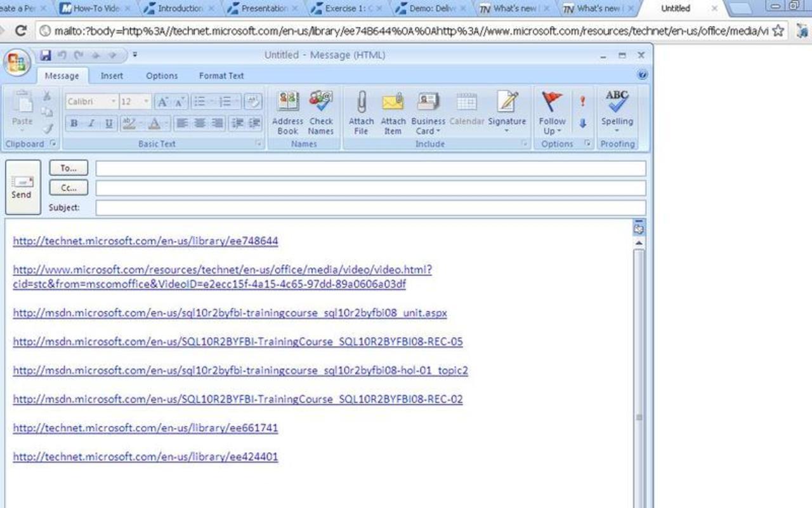This screenshot has width=812, height=508.
Task: Center the text alignment
Action: point(200,123)
